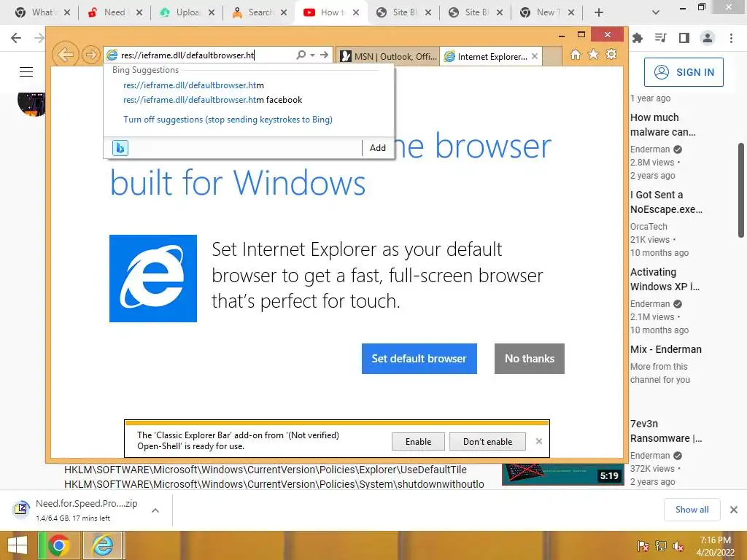Click the YouTube page scrollbar
Image resolution: width=747 pixels, height=560 pixels.
741,190
